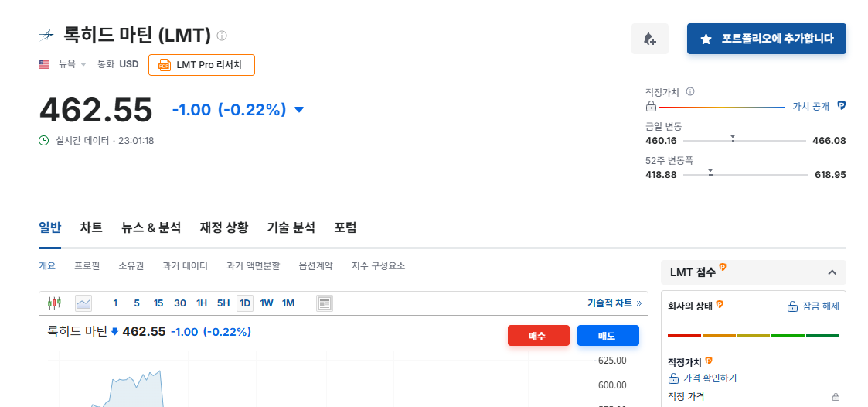The height and width of the screenshot is (407, 868).
Task: Open the 기술적 차트 link
Action: (x=614, y=303)
